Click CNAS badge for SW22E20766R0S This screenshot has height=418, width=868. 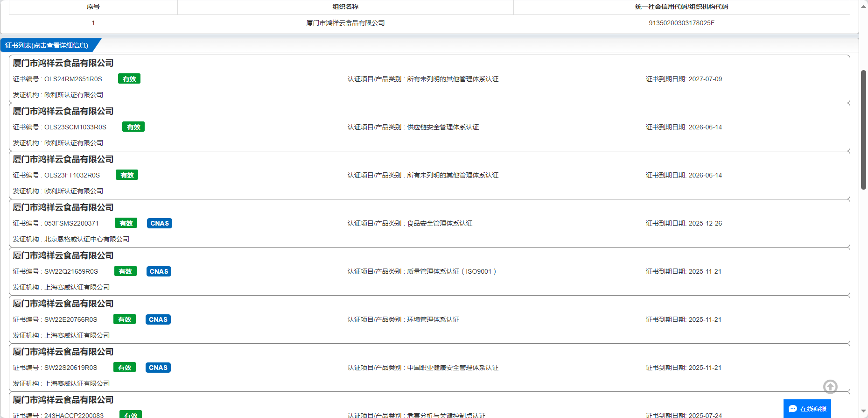(158, 319)
